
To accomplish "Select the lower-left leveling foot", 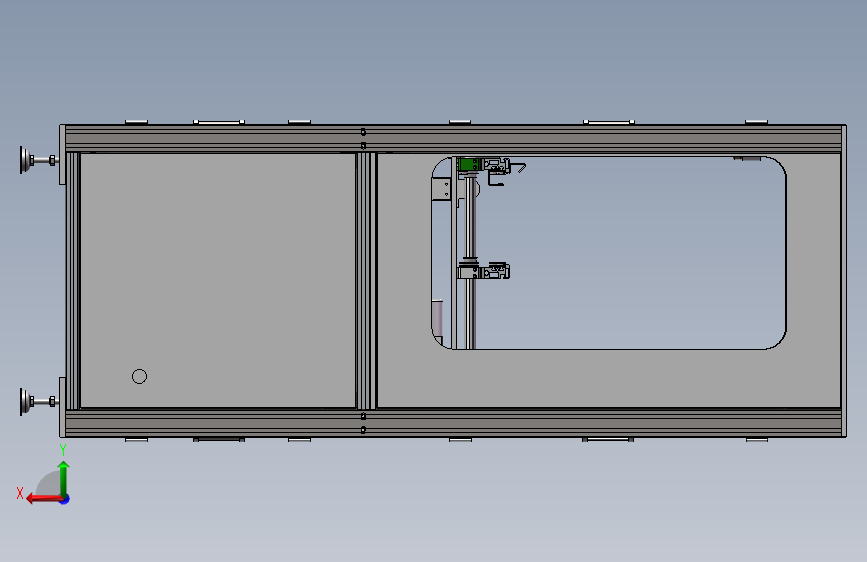I will [x=38, y=401].
